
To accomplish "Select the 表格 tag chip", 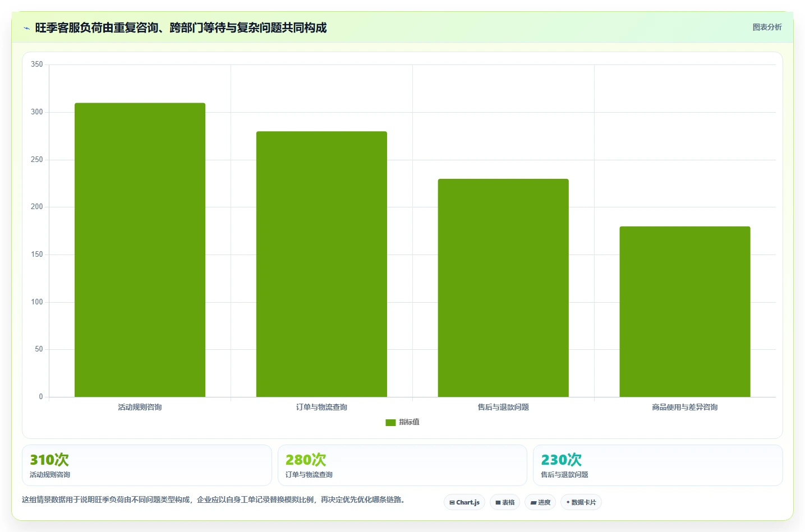I will click(505, 502).
